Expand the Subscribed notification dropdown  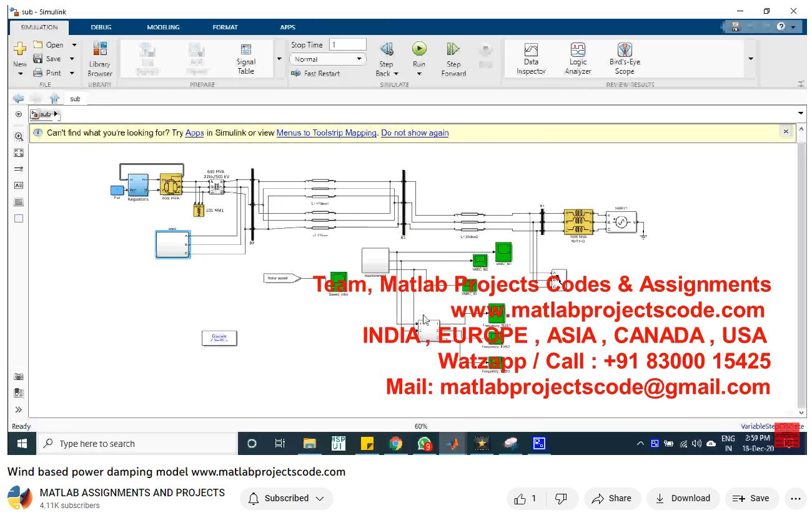click(287, 498)
